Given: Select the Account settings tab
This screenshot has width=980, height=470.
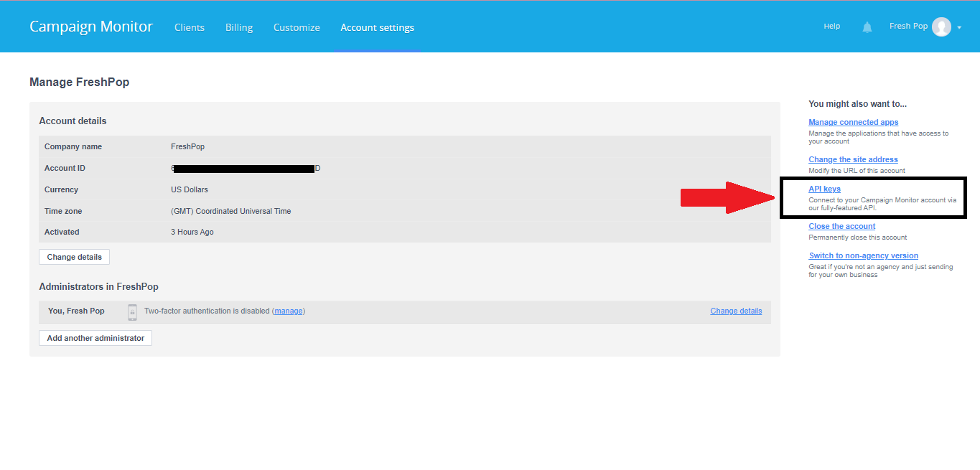Looking at the screenshot, I should pos(377,27).
